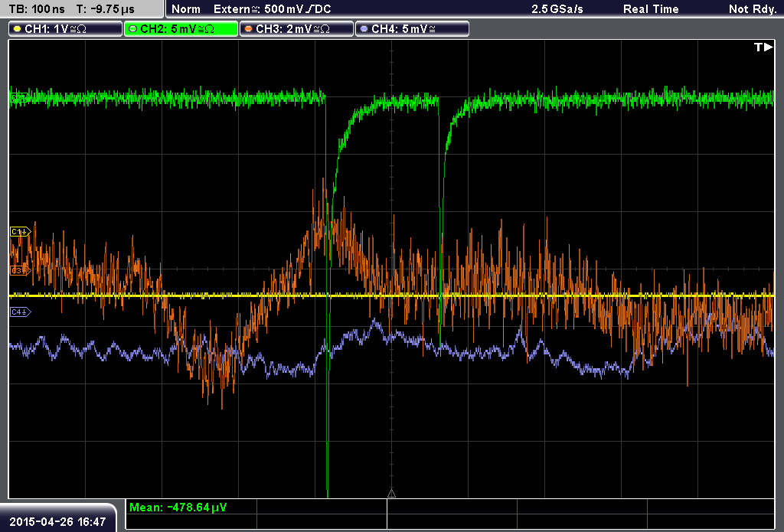The height and width of the screenshot is (532, 784).
Task: Click the trigger time triangle marker at bottom
Action: pyautogui.click(x=391, y=494)
